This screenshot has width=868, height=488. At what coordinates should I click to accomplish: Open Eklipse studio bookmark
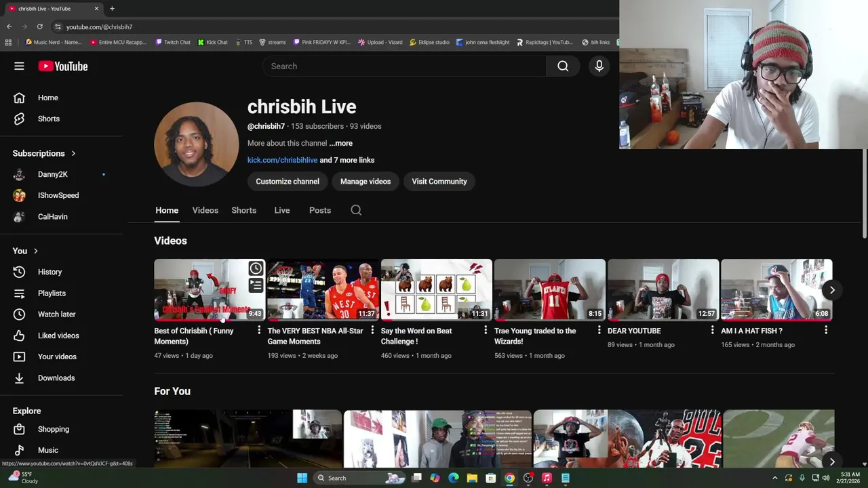tap(430, 42)
